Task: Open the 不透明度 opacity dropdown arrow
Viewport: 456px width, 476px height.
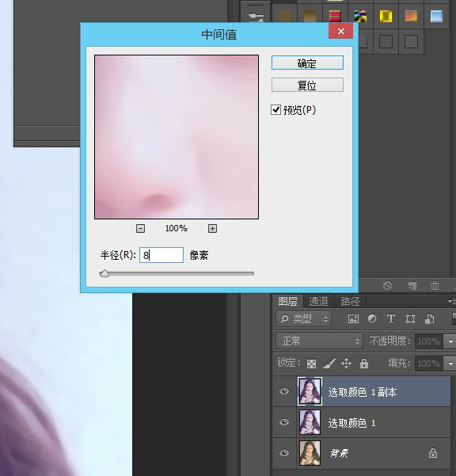Action: pyautogui.click(x=450, y=341)
